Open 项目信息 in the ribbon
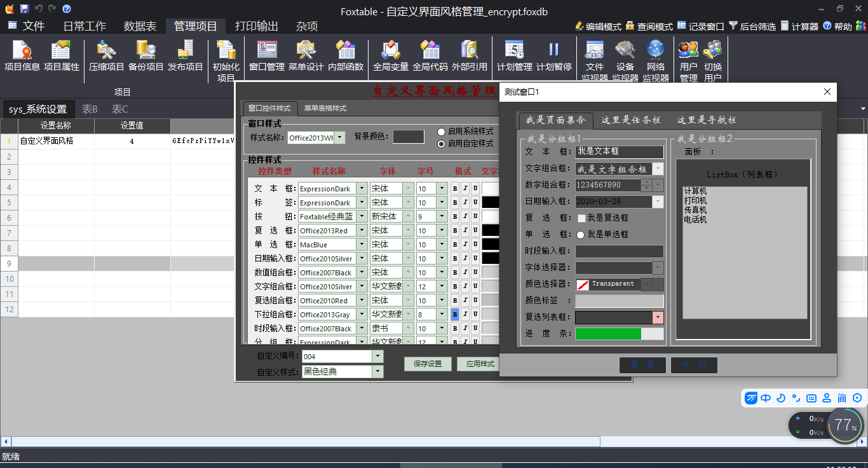The image size is (868, 468). (x=22, y=57)
